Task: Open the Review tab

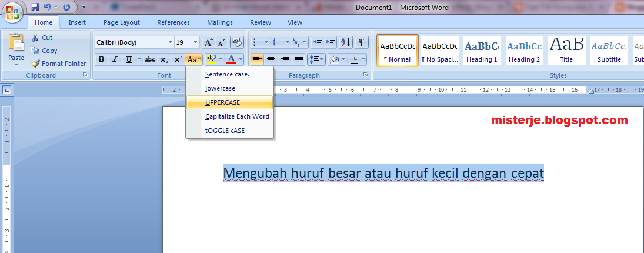Action: (x=261, y=22)
